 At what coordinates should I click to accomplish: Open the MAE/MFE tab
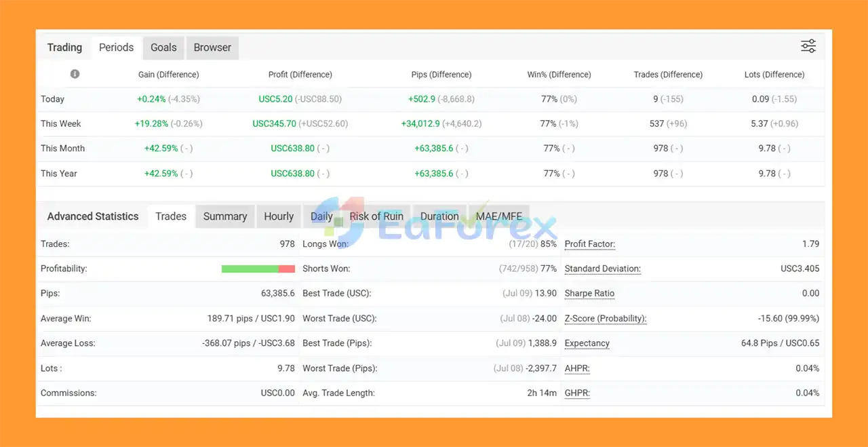(499, 216)
